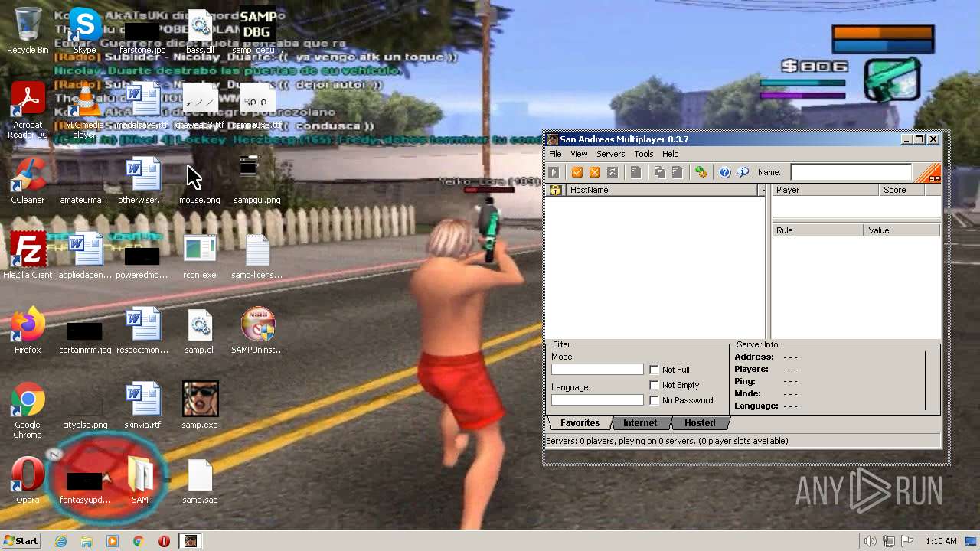Click the volume speaker tray icon

870,541
